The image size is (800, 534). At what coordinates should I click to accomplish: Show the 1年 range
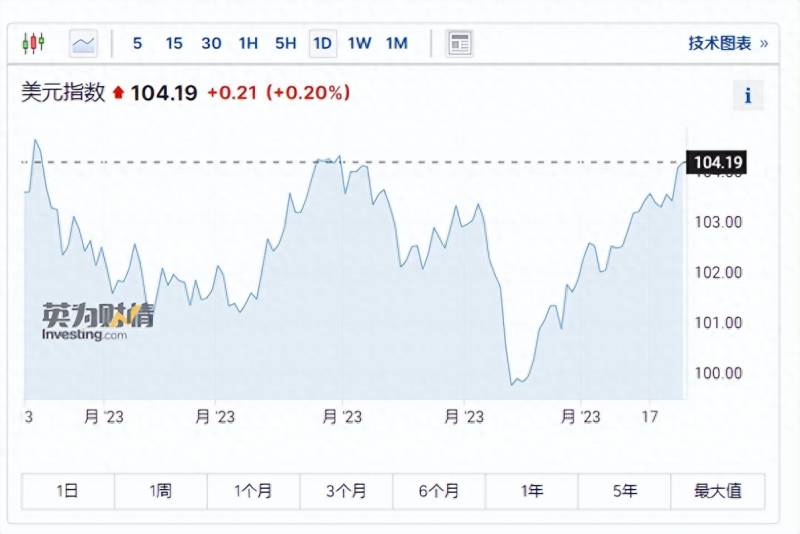click(532, 491)
